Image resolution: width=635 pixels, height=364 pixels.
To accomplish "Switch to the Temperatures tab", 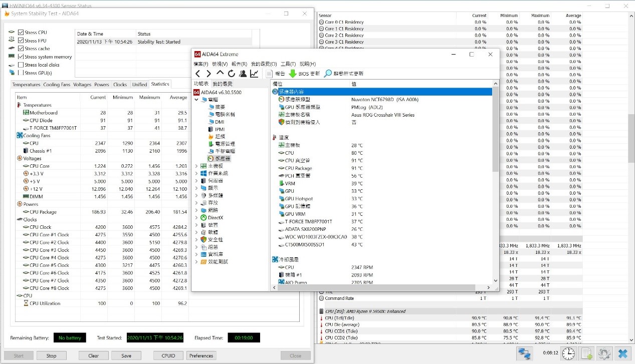I will click(x=27, y=85).
